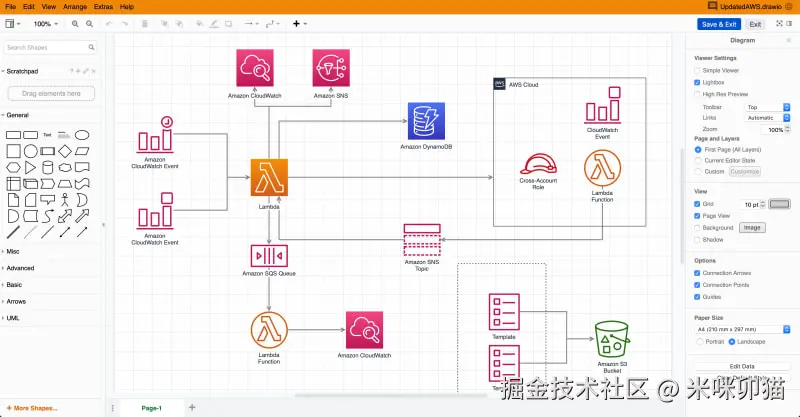Open the Edit menu

[29, 7]
